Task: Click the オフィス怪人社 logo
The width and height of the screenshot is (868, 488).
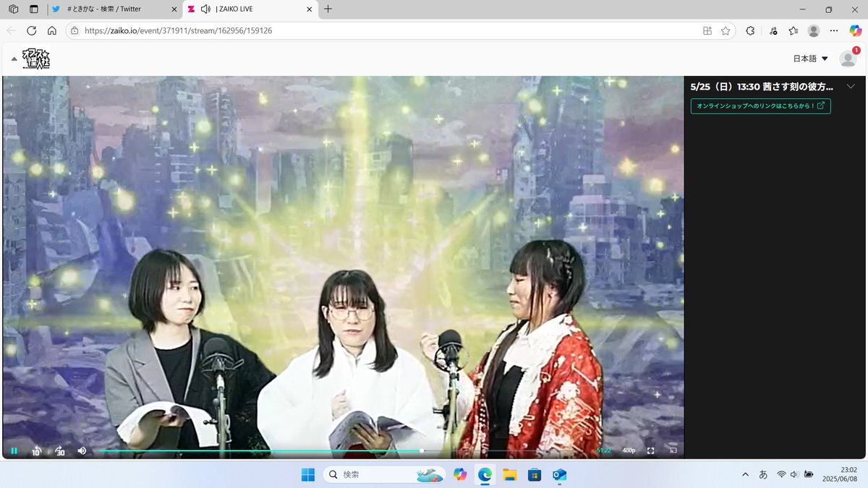Action: click(x=36, y=59)
